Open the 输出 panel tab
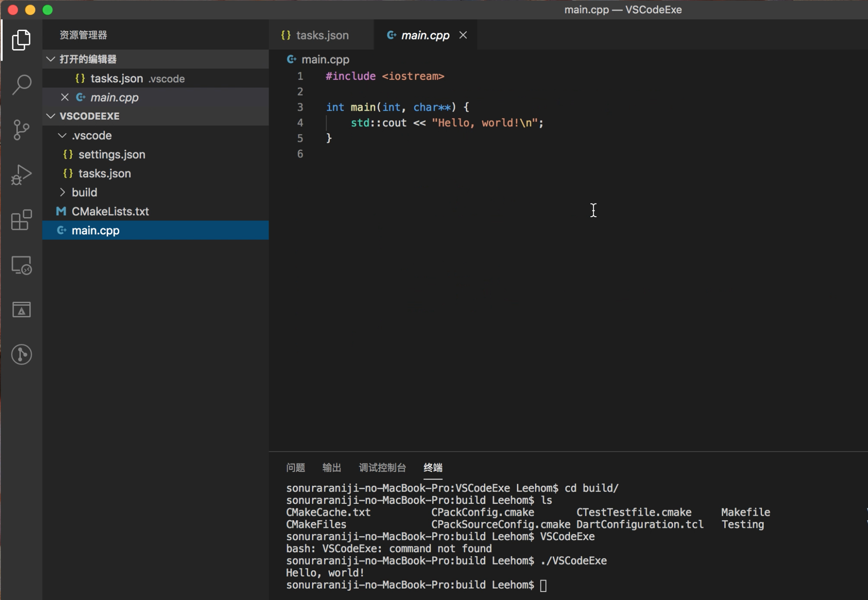Image resolution: width=868 pixels, height=600 pixels. 332,468
